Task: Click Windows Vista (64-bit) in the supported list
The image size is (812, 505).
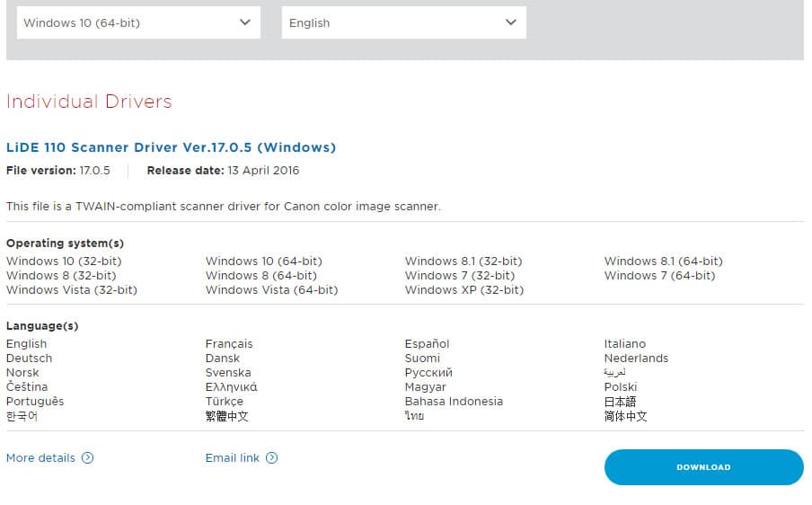Action: tap(271, 290)
